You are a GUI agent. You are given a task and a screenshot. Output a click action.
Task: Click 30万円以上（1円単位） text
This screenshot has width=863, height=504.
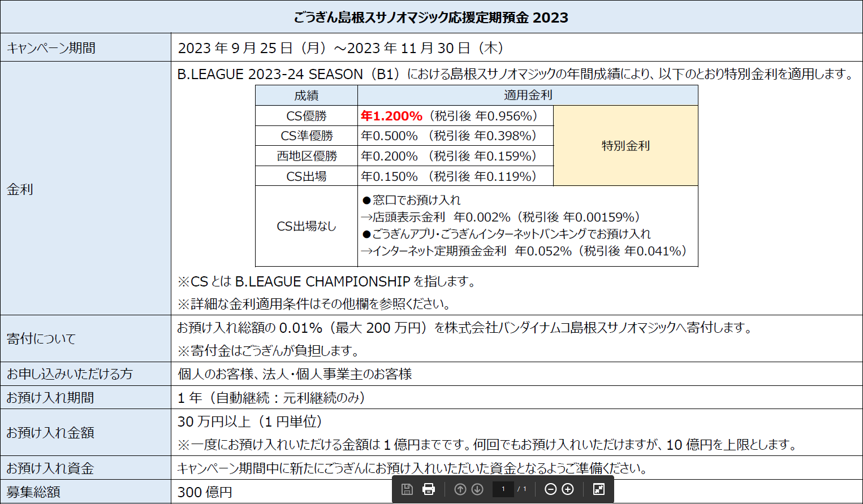[x=250, y=422]
